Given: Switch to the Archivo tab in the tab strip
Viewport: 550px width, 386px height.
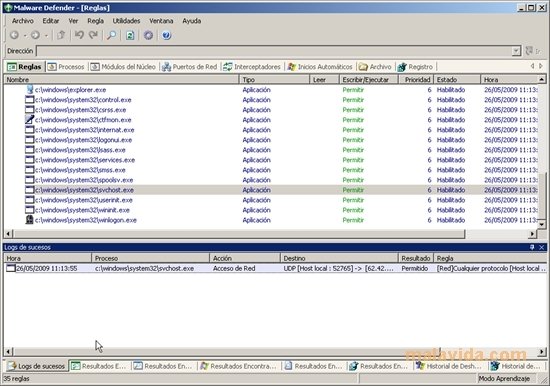Looking at the screenshot, I should [x=375, y=67].
